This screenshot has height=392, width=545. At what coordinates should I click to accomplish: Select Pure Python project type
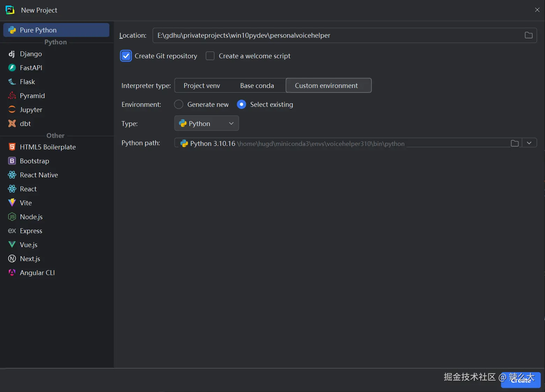(56, 30)
